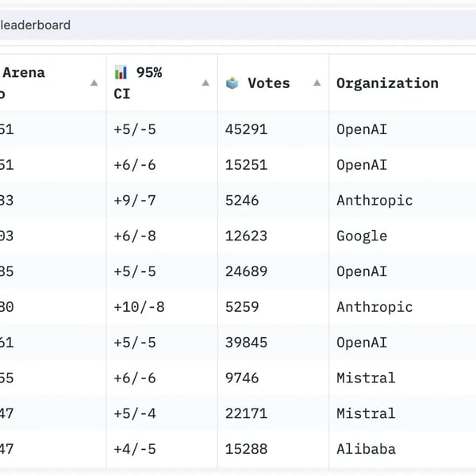The image size is (476, 476).
Task: Click the Arena column header label
Action: pyautogui.click(x=24, y=72)
